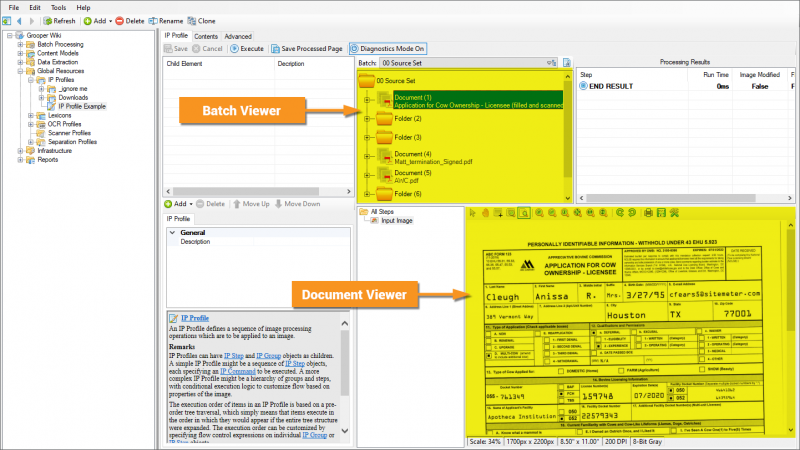The image size is (800, 450).
Task: Collapse the General property section chevron
Action: (172, 232)
